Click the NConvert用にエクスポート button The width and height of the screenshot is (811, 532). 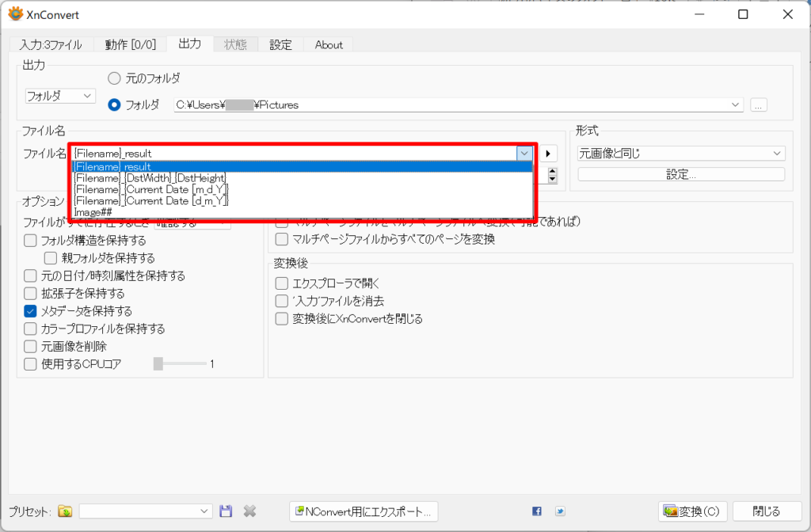pyautogui.click(x=364, y=511)
